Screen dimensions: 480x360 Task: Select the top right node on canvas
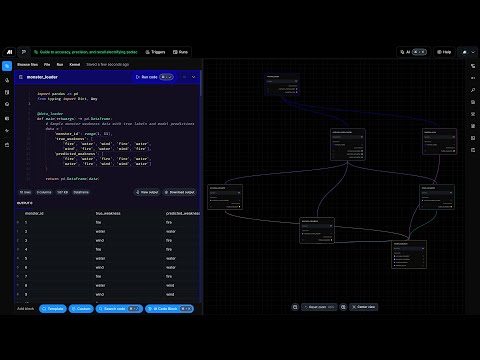click(439, 141)
